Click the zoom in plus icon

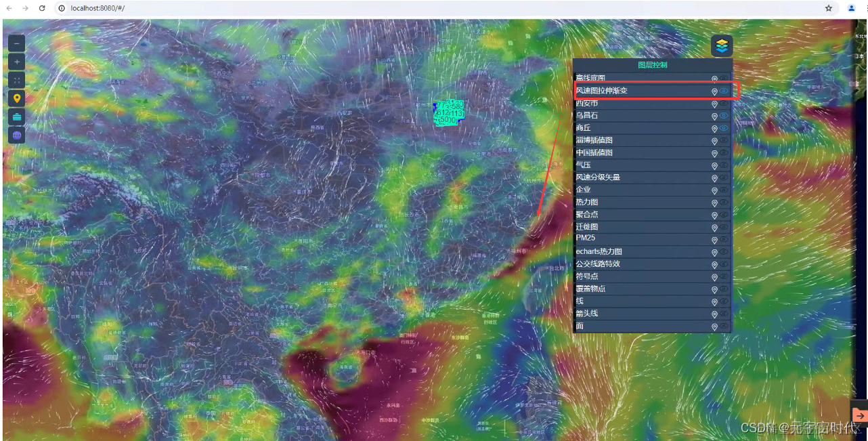pos(16,61)
